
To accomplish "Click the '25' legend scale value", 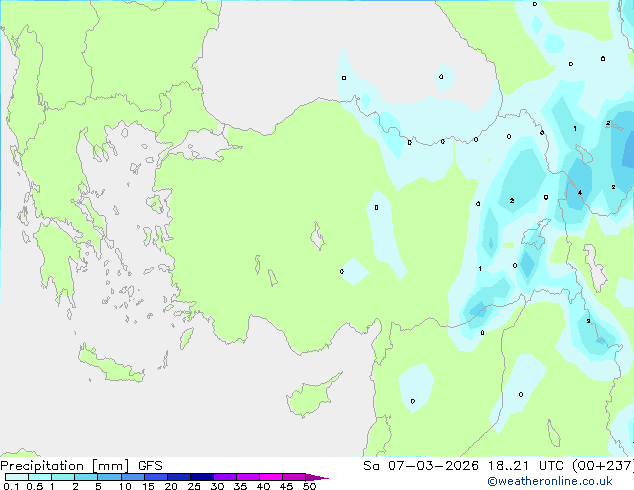I will [x=194, y=486].
